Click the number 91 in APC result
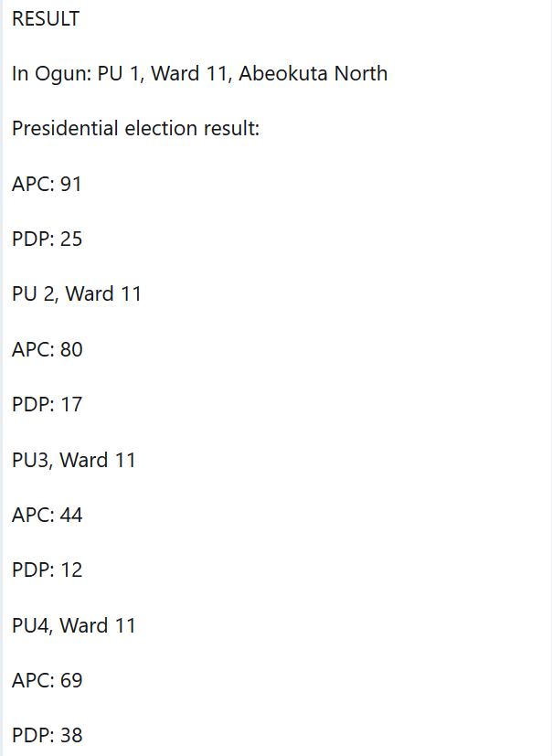Screen dimensions: 552x756 (71, 185)
